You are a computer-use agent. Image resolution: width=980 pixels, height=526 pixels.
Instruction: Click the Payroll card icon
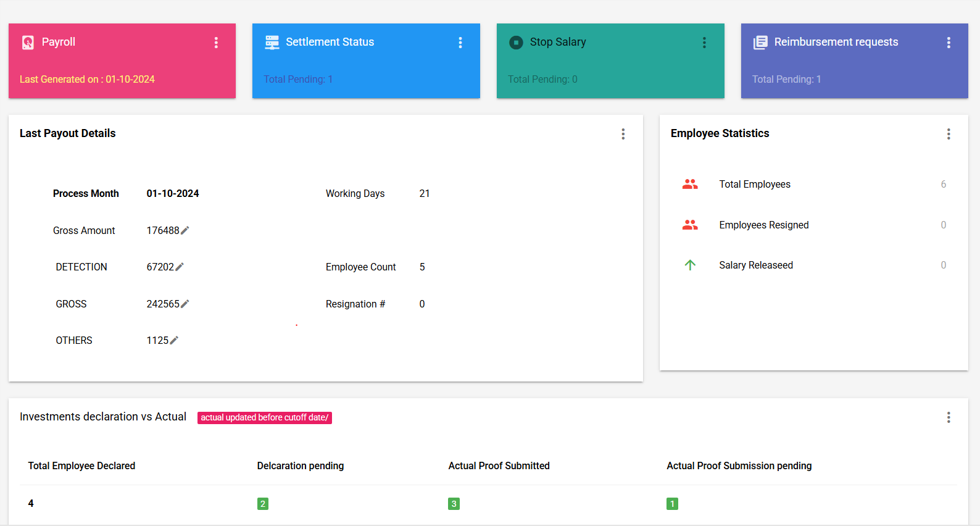[28, 42]
